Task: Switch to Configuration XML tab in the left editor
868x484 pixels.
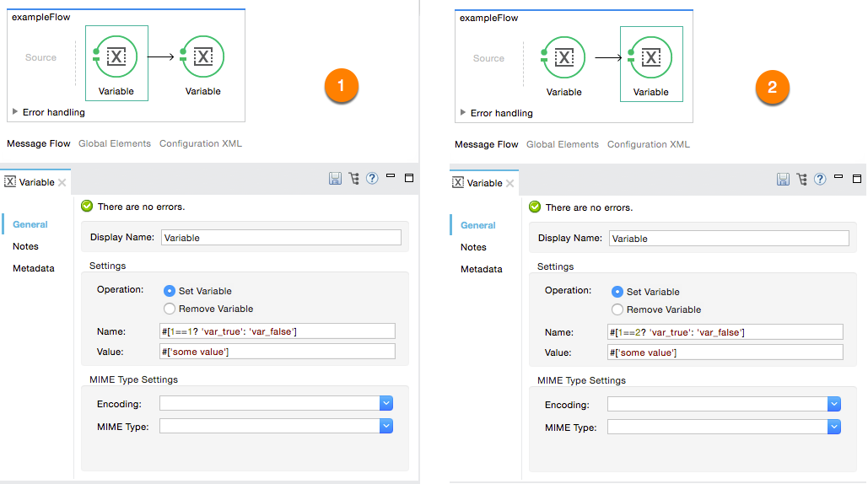Action: 201,144
